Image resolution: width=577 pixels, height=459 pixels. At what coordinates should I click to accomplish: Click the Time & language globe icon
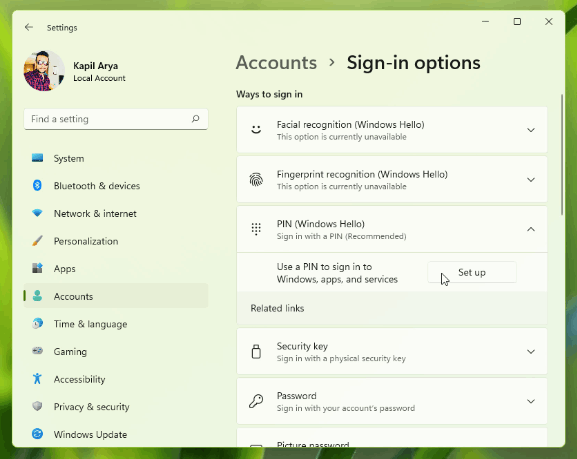tap(37, 324)
